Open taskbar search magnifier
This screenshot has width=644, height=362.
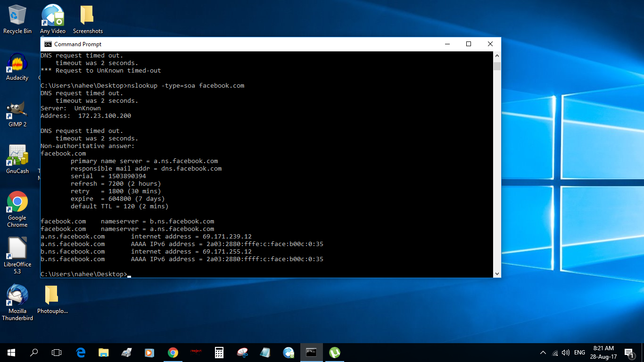[34, 353]
